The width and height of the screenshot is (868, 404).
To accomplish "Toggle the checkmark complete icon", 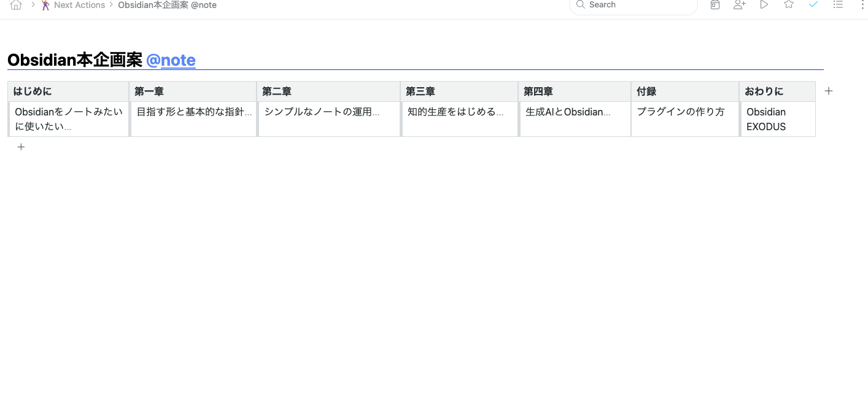I will [813, 4].
